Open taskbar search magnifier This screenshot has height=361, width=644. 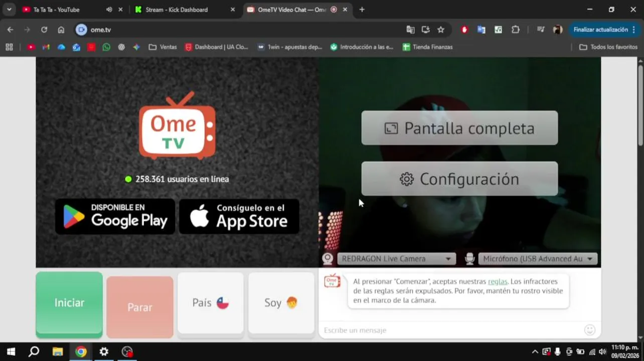click(34, 351)
